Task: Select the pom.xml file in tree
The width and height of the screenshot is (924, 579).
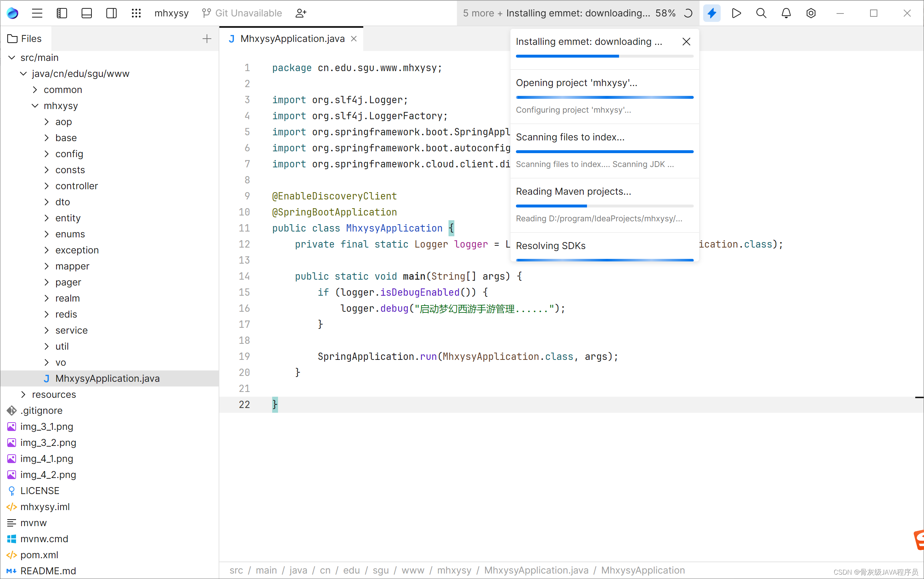Action: (x=39, y=555)
